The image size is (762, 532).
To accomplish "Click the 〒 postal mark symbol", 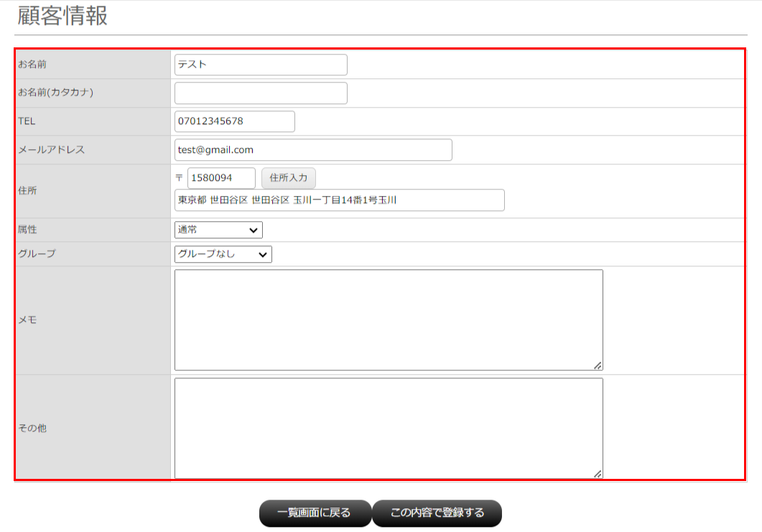I will (x=180, y=178).
